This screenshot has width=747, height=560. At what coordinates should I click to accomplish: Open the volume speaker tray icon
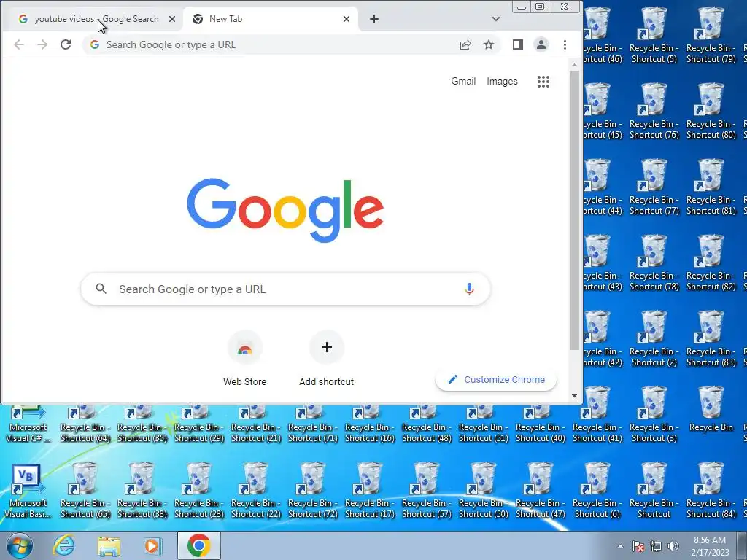(673, 546)
